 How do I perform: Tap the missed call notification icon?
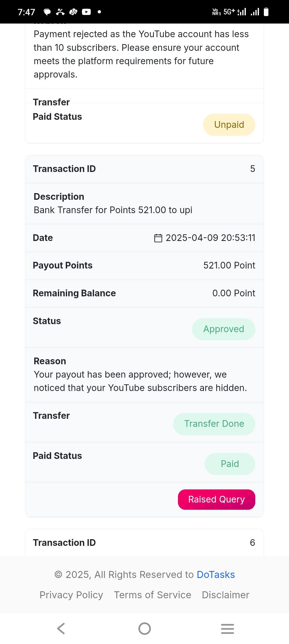tap(60, 12)
